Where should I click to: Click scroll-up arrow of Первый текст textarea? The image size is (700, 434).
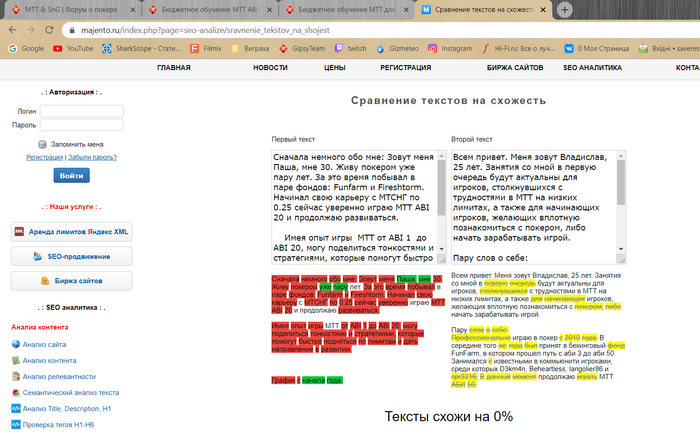pos(442,156)
